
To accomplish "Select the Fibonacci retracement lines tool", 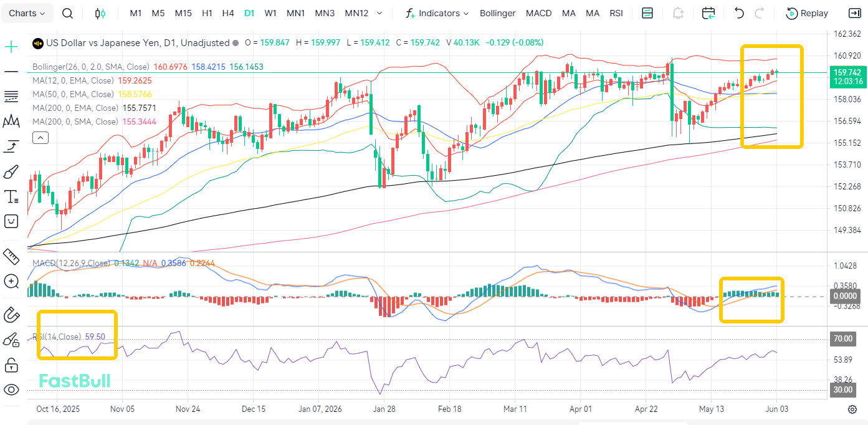I will coord(11,97).
